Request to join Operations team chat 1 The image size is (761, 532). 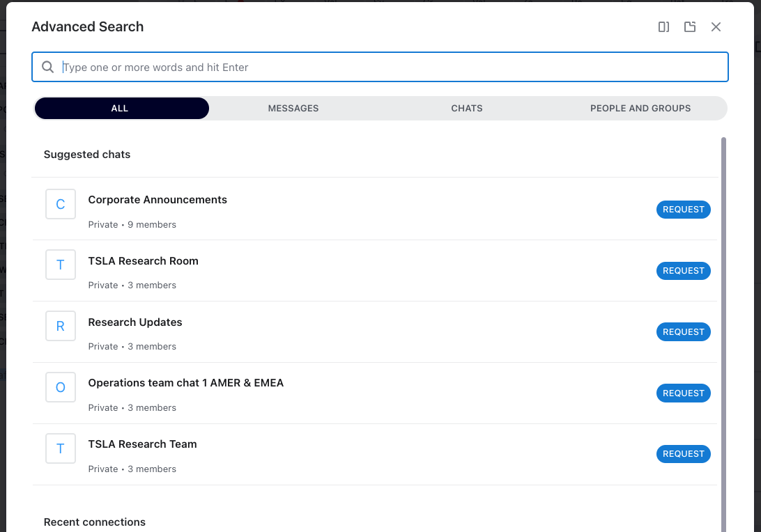point(684,393)
